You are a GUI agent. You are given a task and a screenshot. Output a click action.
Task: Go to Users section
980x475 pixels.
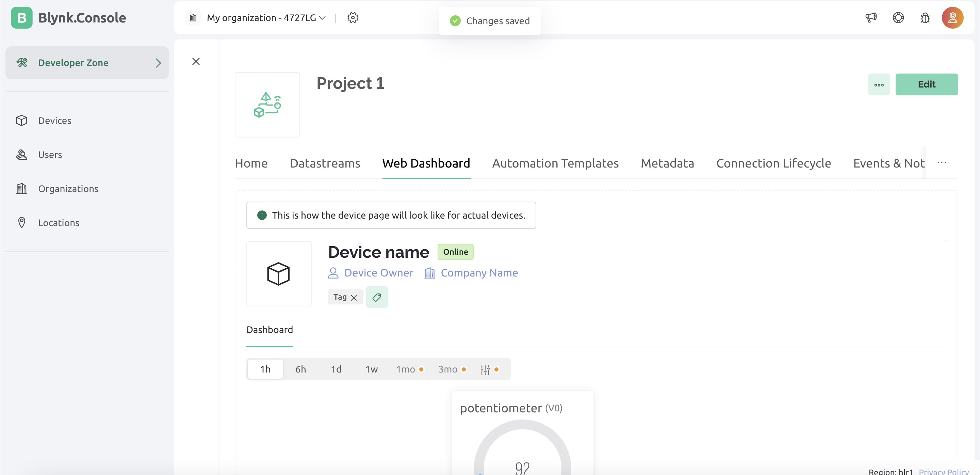coord(50,155)
